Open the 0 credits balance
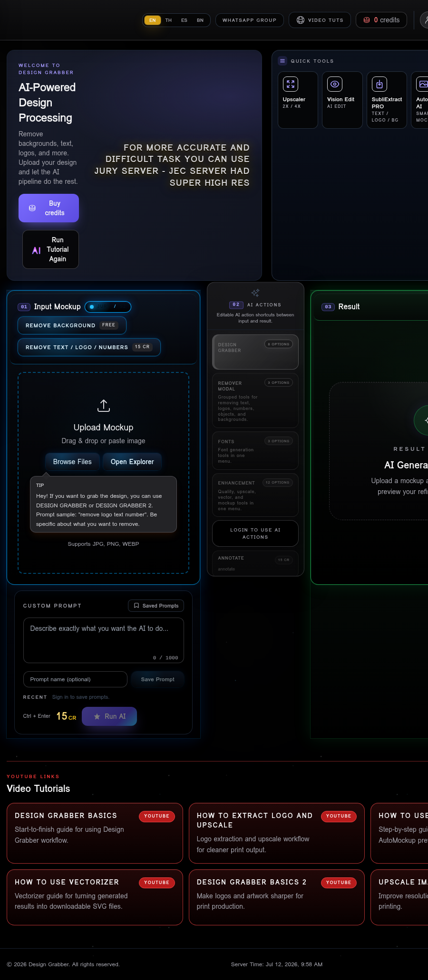Viewport: 428px width, 980px height. pyautogui.click(x=382, y=20)
